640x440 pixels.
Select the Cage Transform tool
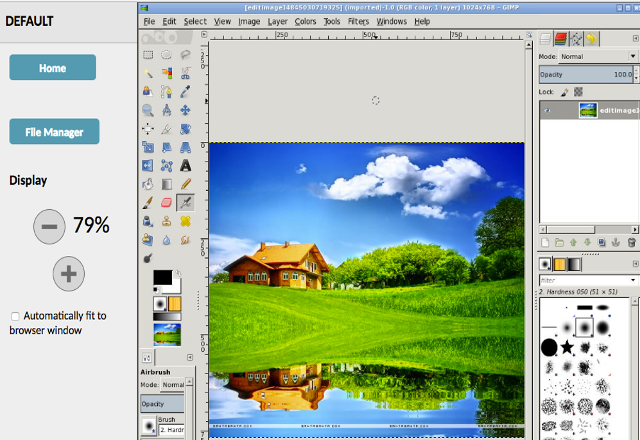click(167, 166)
